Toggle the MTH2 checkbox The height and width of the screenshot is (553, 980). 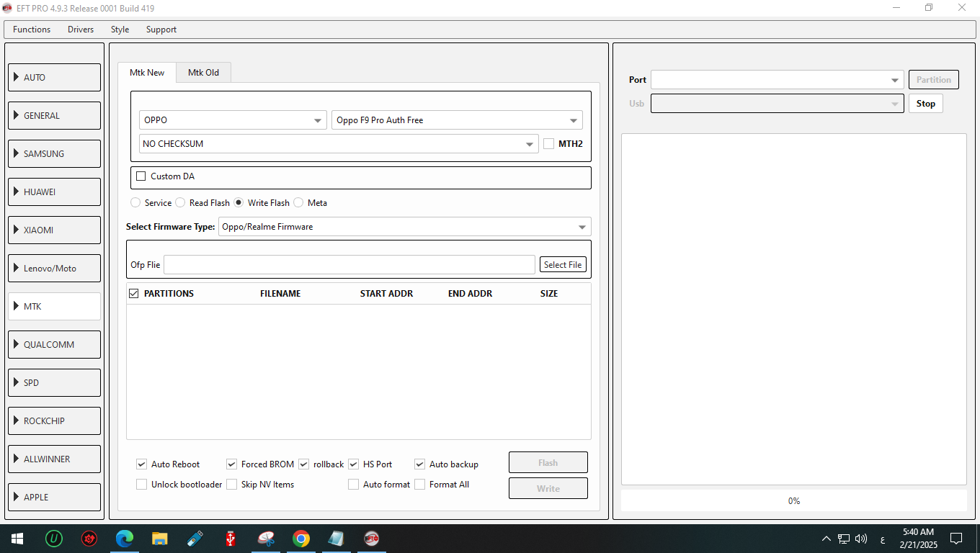[x=549, y=143]
